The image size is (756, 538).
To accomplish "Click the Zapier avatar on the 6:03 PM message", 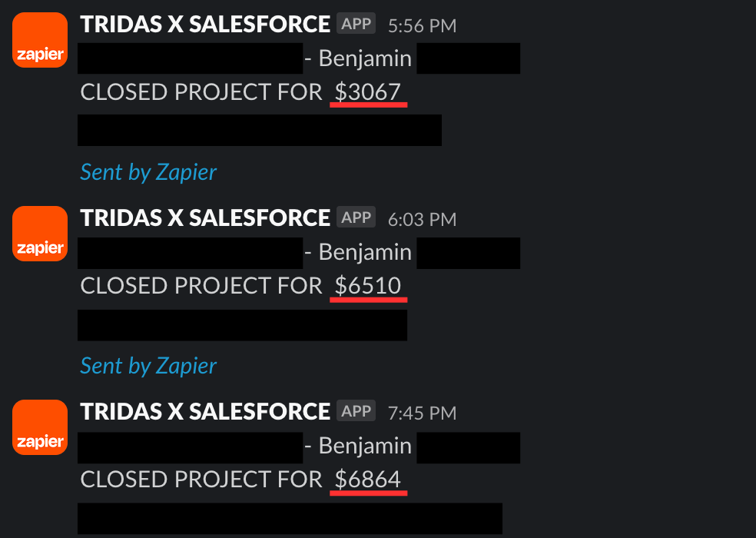I will point(40,234).
